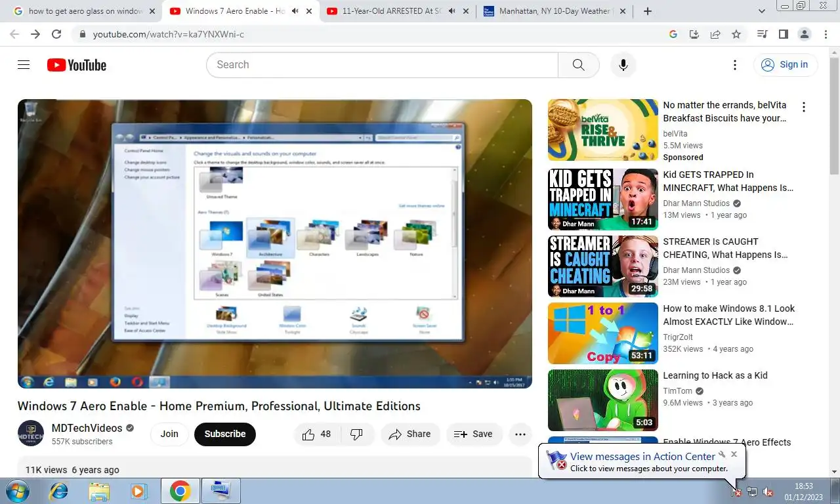Sign in to YouTube
This screenshot has height=504, width=840.
pyautogui.click(x=785, y=64)
